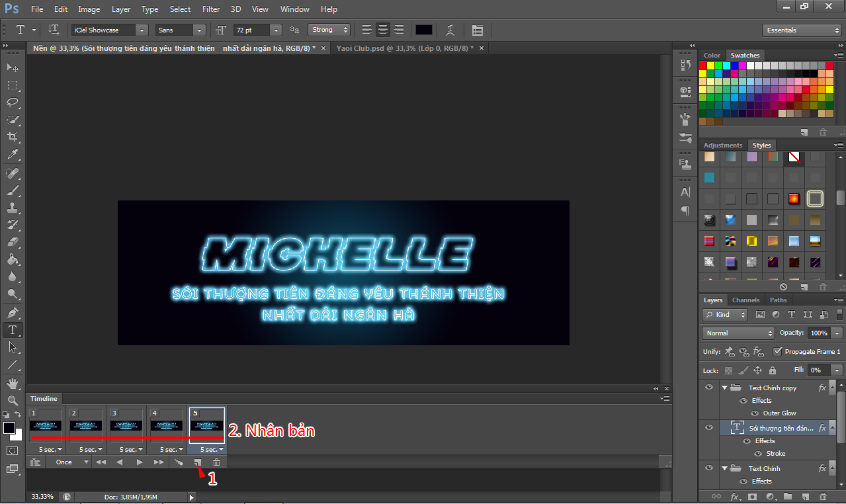Duplicate selected frames in Timeline
Image resolution: width=846 pixels, height=504 pixels.
(197, 462)
